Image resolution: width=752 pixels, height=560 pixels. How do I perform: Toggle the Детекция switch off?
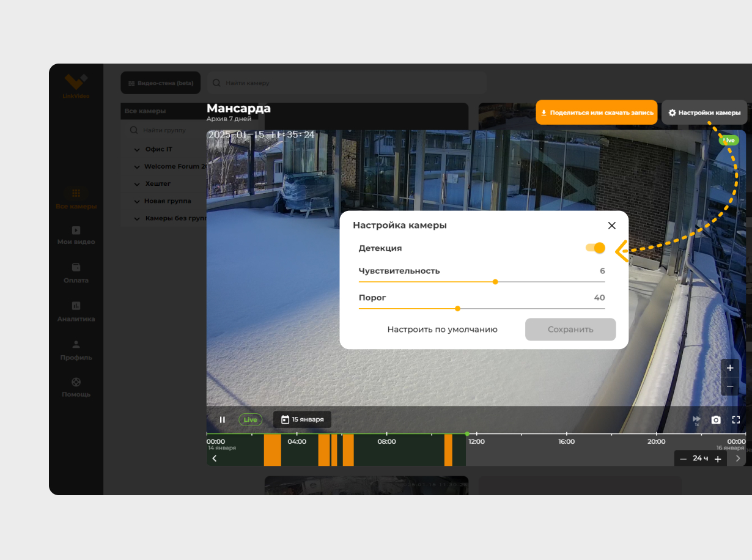(595, 248)
